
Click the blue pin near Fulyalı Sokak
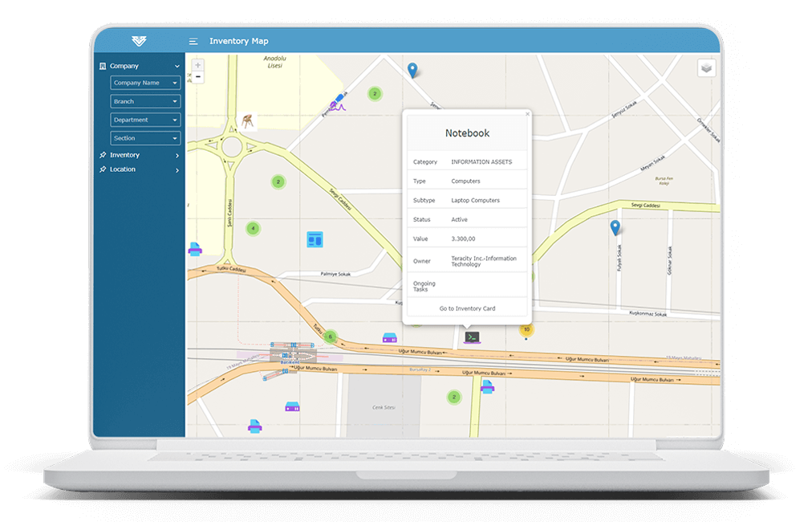click(615, 227)
